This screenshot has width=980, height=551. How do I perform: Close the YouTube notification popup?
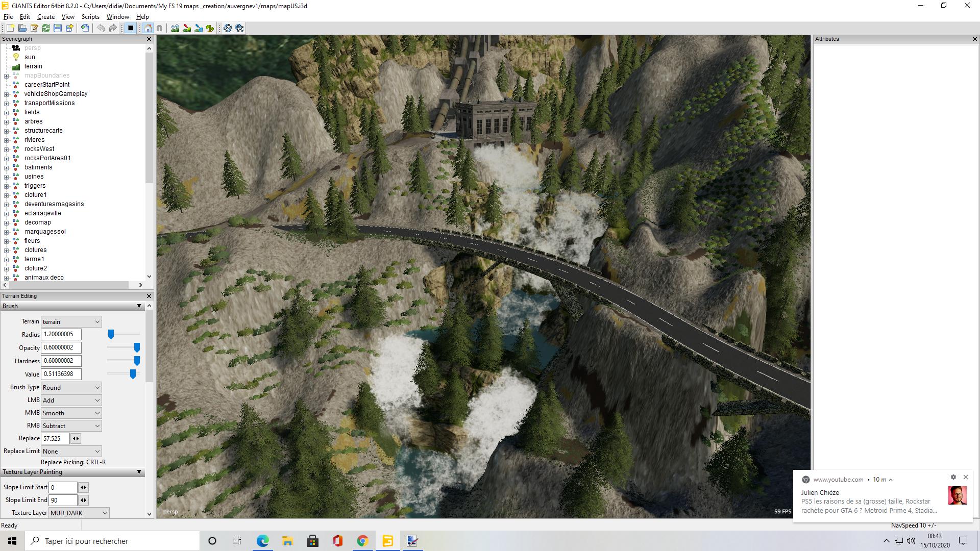pos(965,477)
